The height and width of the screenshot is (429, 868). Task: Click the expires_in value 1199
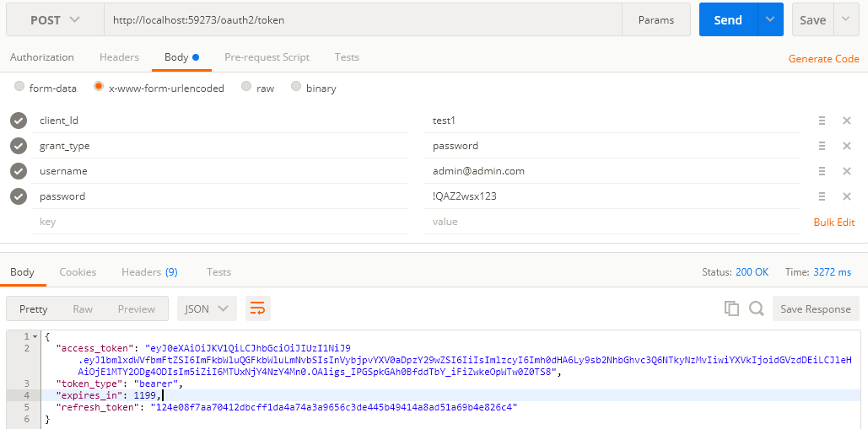(x=144, y=395)
